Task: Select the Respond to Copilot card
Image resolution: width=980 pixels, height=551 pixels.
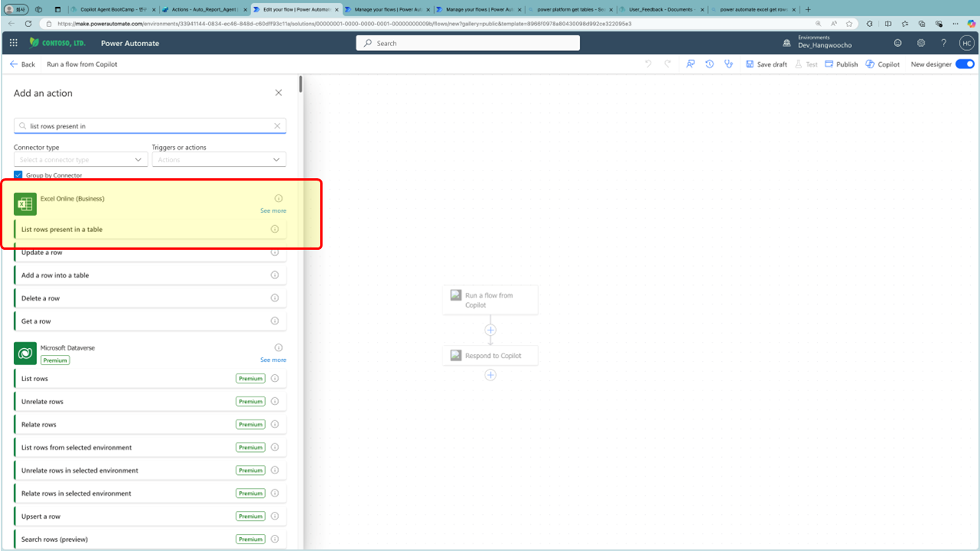Action: point(490,356)
